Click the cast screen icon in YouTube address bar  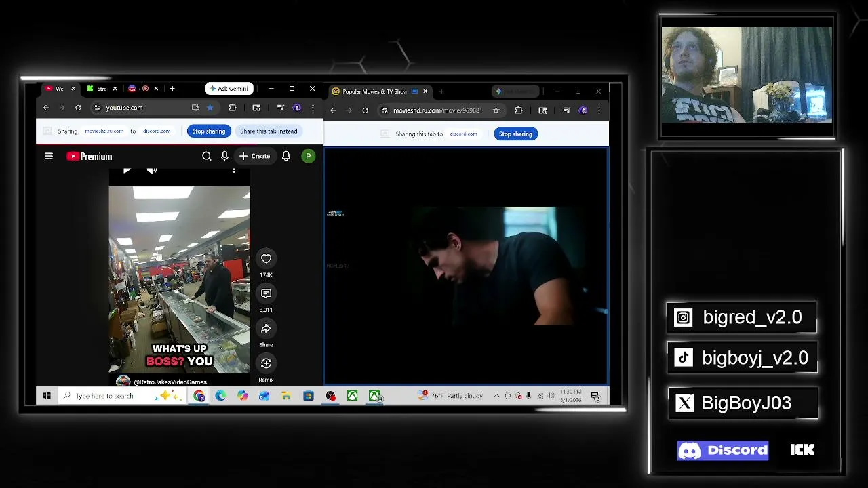(195, 108)
